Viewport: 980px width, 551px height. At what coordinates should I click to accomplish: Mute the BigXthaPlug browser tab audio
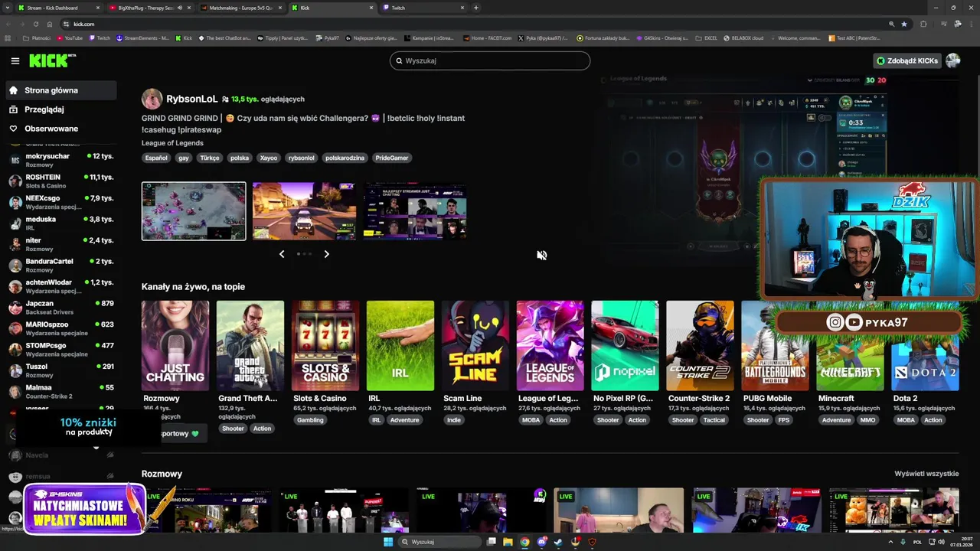pyautogui.click(x=180, y=8)
